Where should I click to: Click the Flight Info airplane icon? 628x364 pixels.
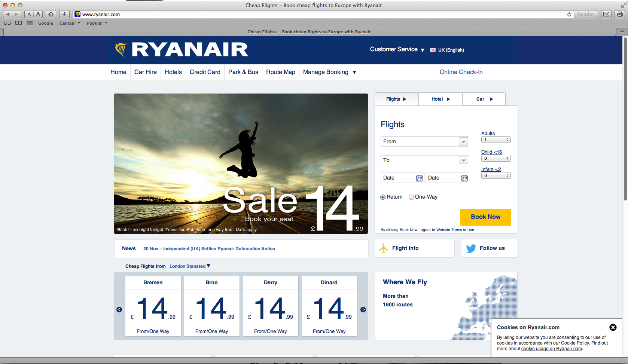pyautogui.click(x=384, y=248)
